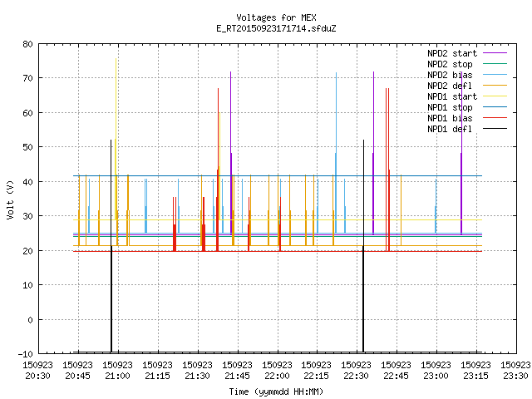Click the 23:00 time axis label
The image size is (532, 399).
(x=436, y=376)
